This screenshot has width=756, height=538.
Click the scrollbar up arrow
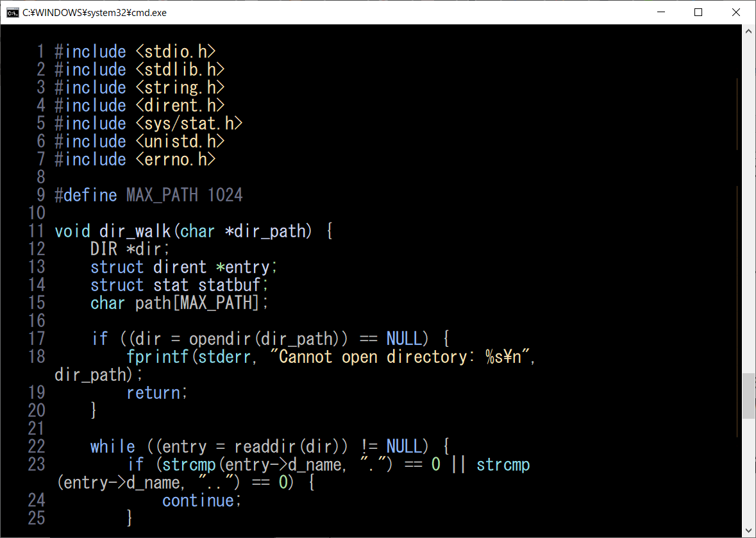(748, 31)
